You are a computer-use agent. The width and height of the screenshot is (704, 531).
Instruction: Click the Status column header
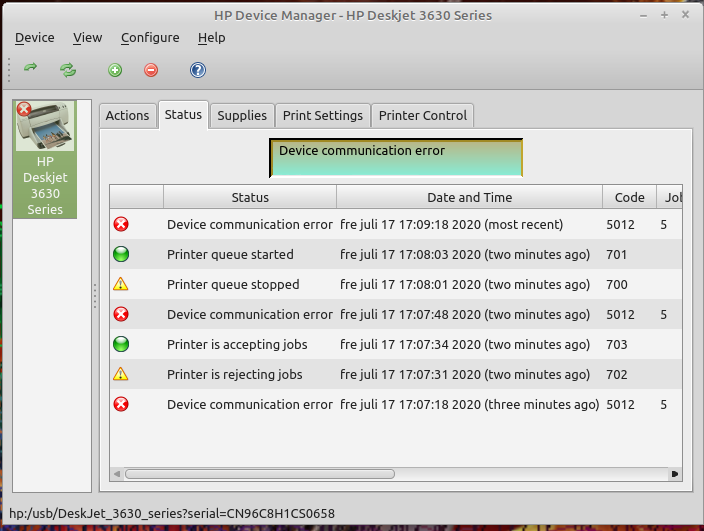point(250,197)
